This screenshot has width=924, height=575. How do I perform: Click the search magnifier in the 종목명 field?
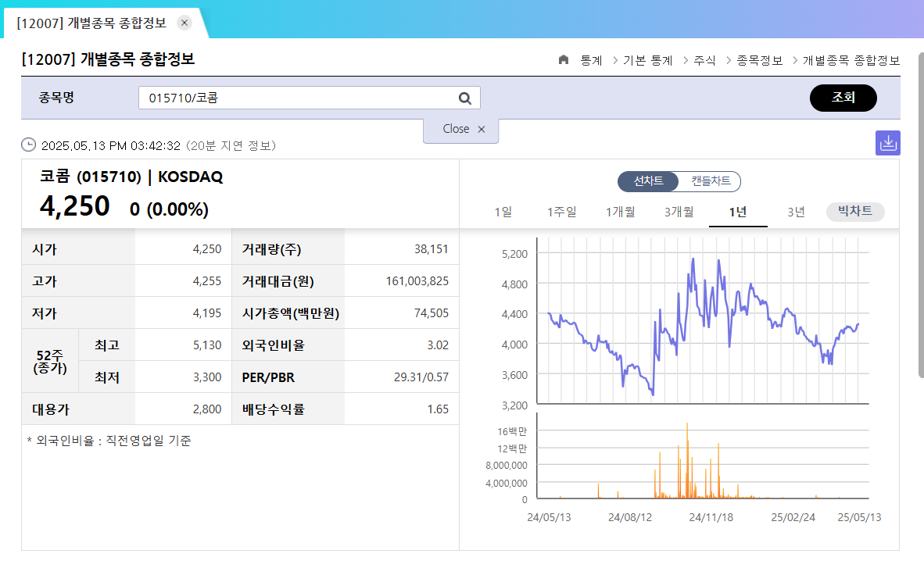coord(464,97)
